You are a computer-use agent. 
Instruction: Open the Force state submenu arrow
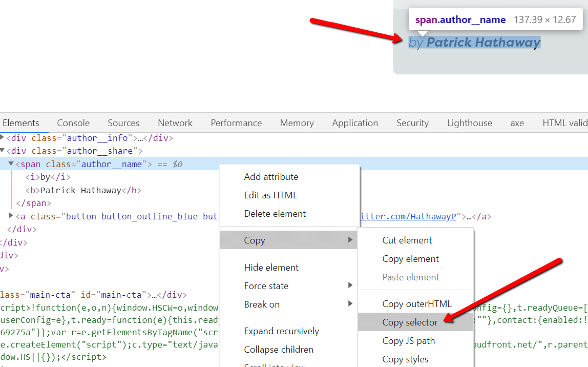(x=350, y=286)
